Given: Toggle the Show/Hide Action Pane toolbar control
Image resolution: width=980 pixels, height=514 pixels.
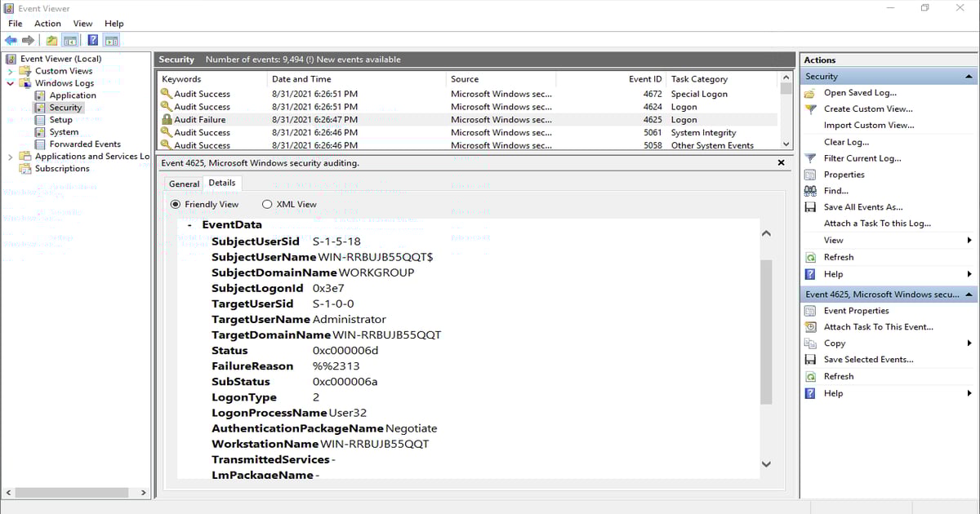Looking at the screenshot, I should [x=111, y=39].
